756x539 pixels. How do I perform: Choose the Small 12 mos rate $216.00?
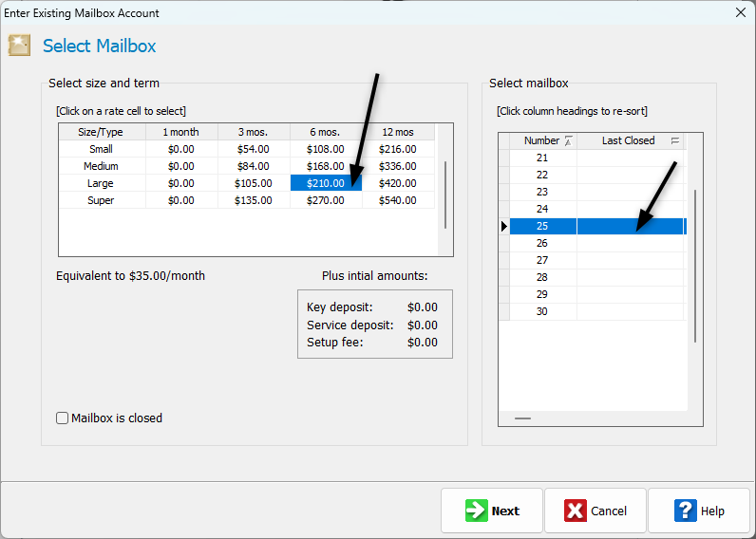click(398, 149)
